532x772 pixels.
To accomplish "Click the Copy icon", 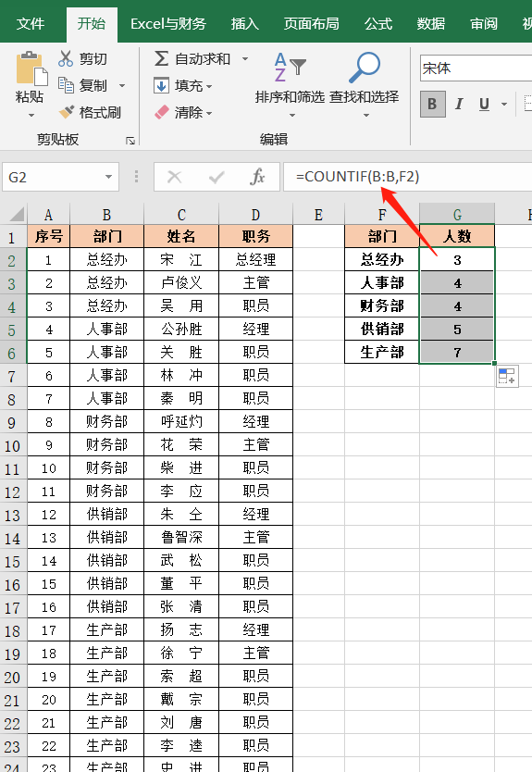I will pyautogui.click(x=66, y=85).
